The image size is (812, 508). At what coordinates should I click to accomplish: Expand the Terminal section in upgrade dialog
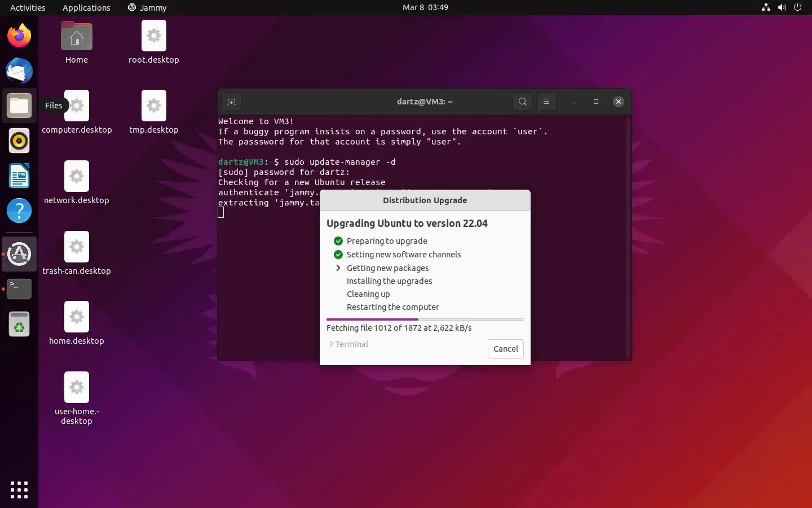pyautogui.click(x=348, y=344)
